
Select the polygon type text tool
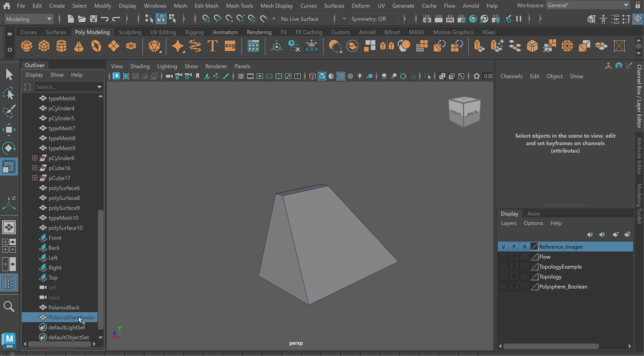tap(212, 46)
